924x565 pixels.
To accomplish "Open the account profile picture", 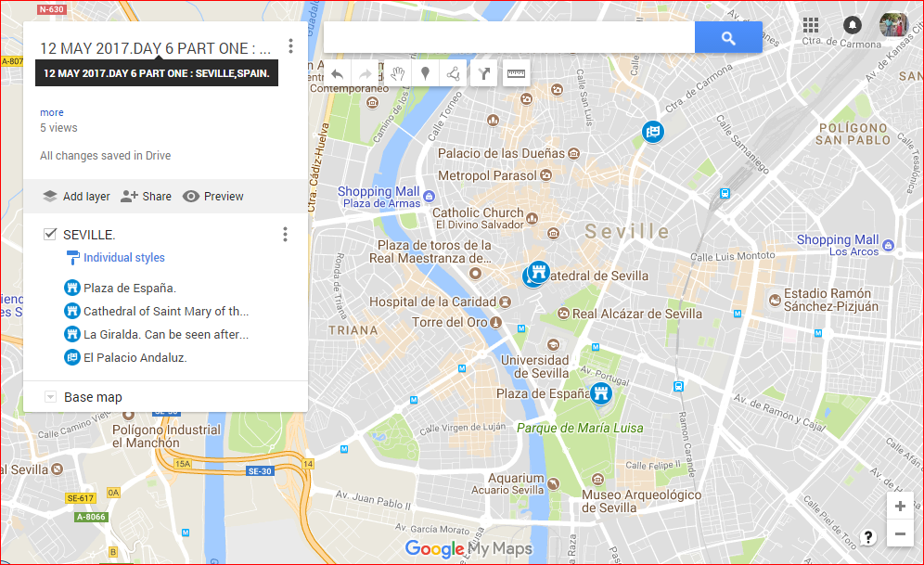I will pos(893,25).
